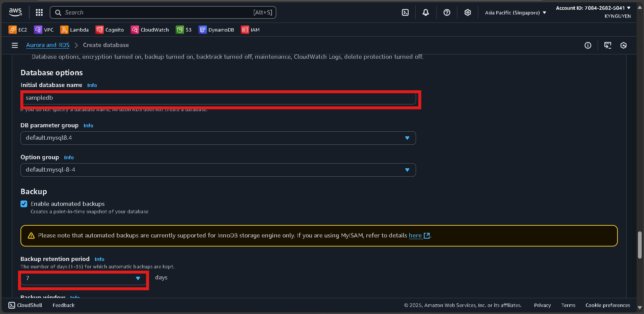The image size is (644, 314).
Task: Launch the Lambda service shortcut
Action: [x=74, y=30]
